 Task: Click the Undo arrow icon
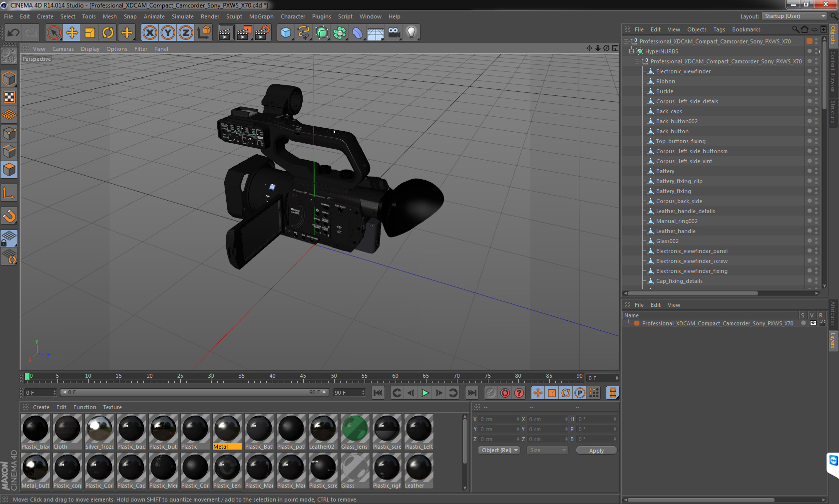click(x=13, y=33)
